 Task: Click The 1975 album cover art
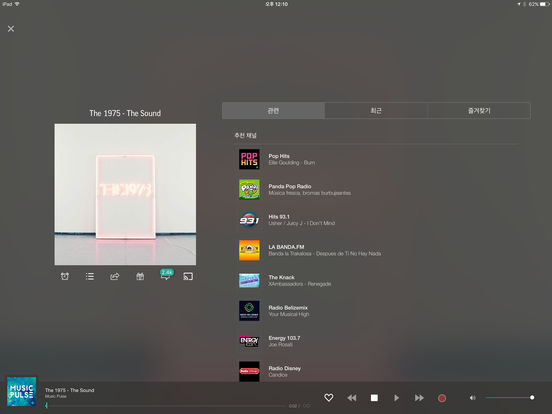(125, 194)
